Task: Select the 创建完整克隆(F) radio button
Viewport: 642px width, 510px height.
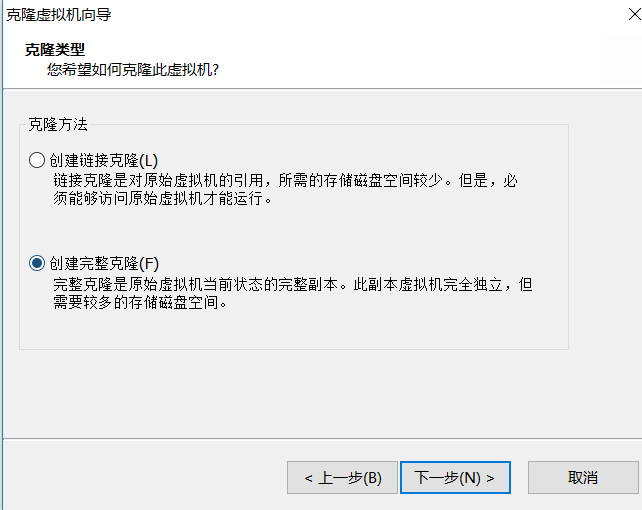Action: click(37, 263)
